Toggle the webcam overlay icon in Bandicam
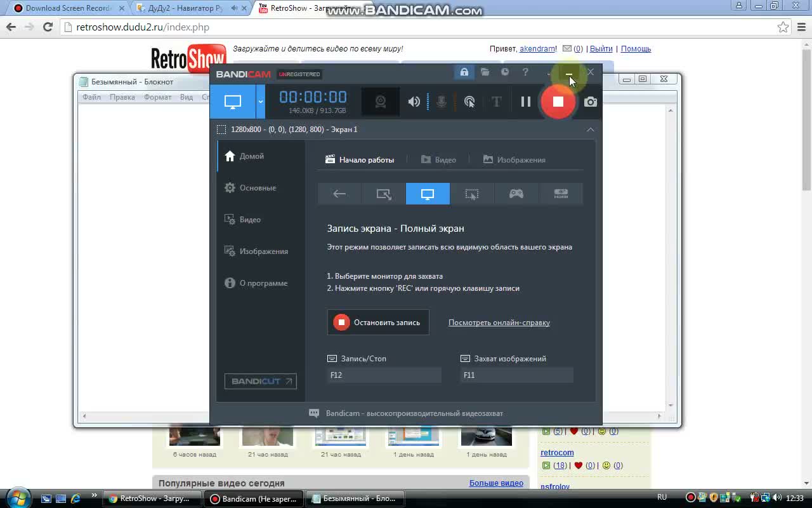Screen dimensions: 812x508 (x=380, y=102)
